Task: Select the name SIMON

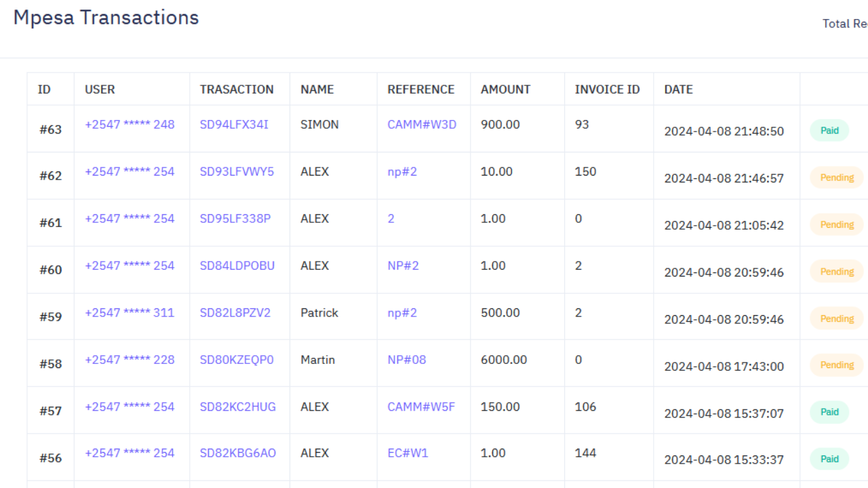Action: point(320,125)
